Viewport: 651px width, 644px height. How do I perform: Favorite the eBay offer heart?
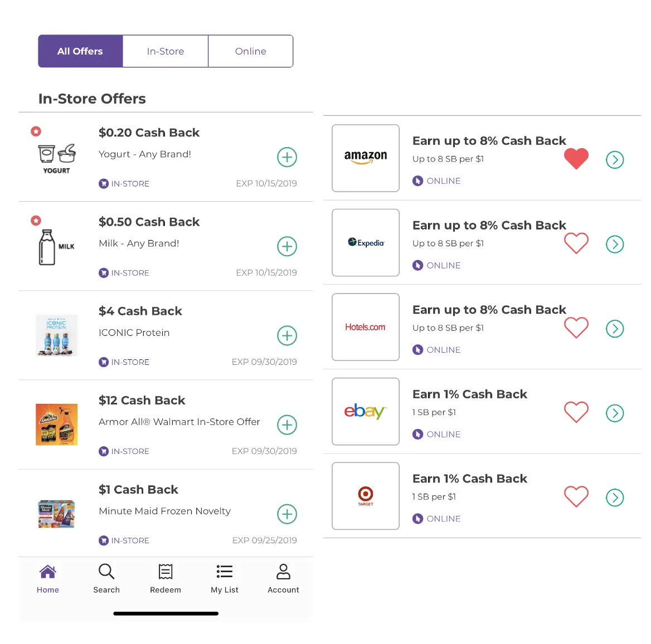click(576, 412)
